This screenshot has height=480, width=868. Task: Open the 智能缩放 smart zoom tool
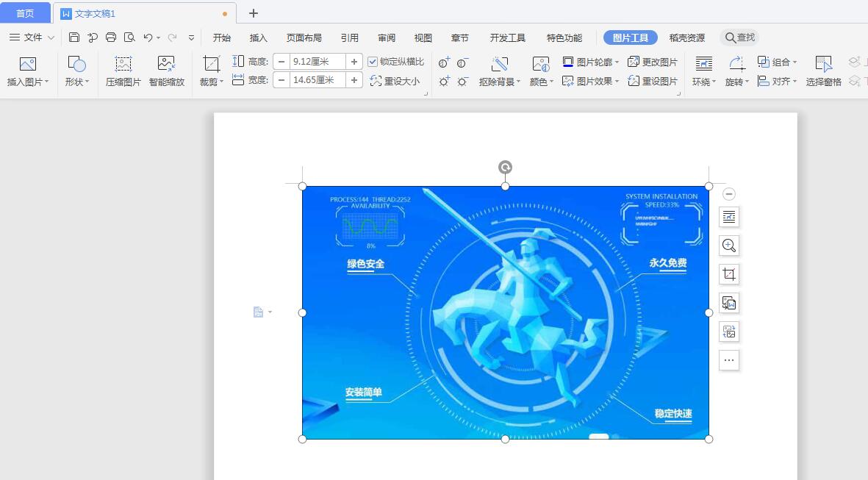tap(165, 70)
